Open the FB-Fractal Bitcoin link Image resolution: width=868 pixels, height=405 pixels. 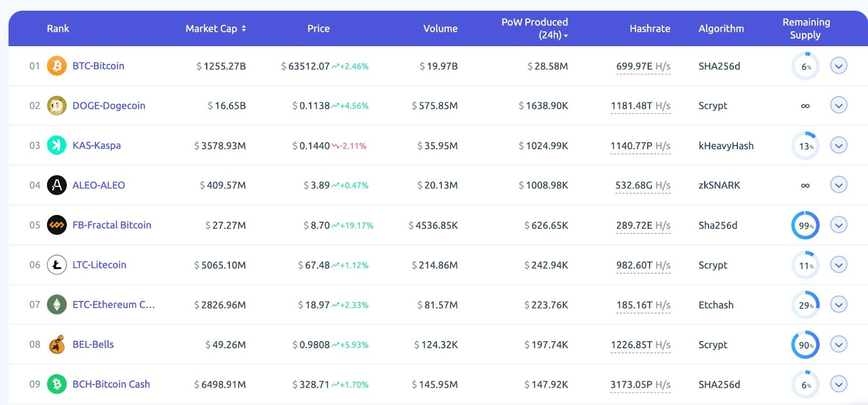point(112,225)
